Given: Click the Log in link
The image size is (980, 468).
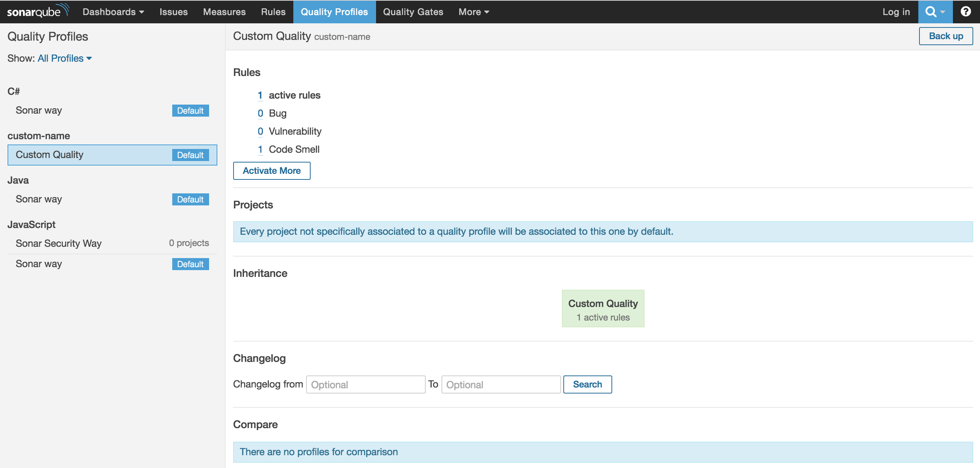Looking at the screenshot, I should [x=896, y=12].
